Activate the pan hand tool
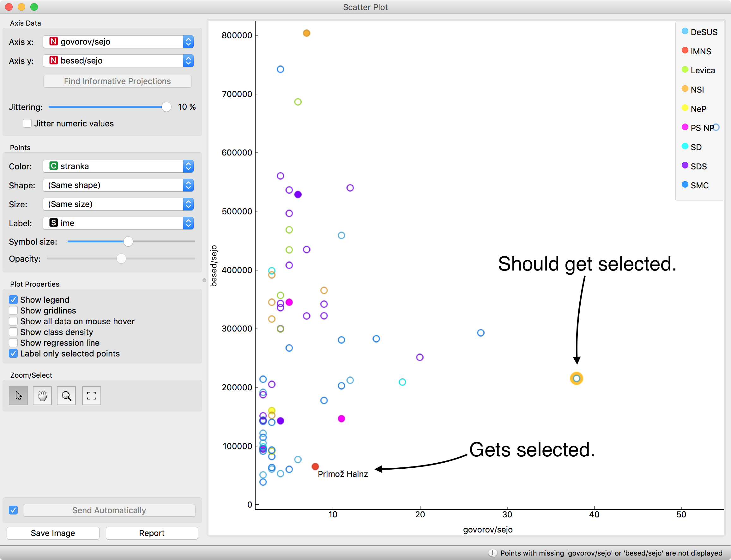Image resolution: width=731 pixels, height=560 pixels. [42, 396]
